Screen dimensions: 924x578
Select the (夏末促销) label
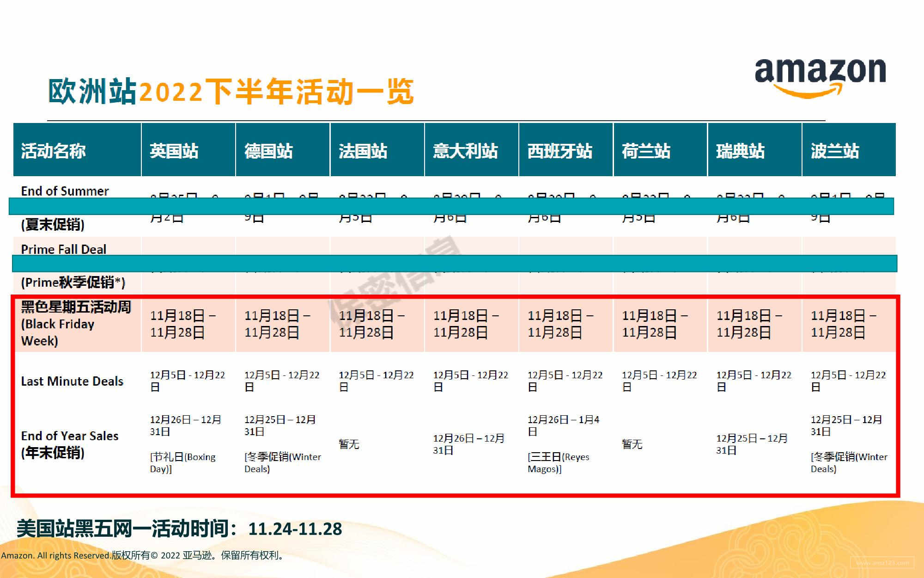click(x=53, y=224)
